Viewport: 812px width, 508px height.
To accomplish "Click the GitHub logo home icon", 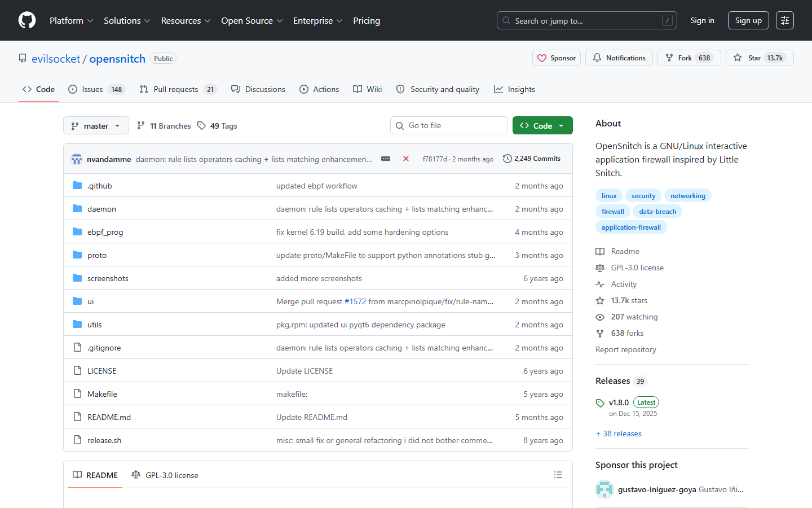I will [x=27, y=20].
